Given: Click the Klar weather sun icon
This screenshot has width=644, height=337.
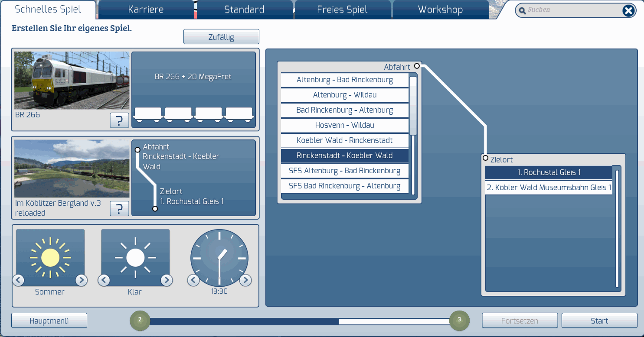Looking at the screenshot, I should [135, 258].
